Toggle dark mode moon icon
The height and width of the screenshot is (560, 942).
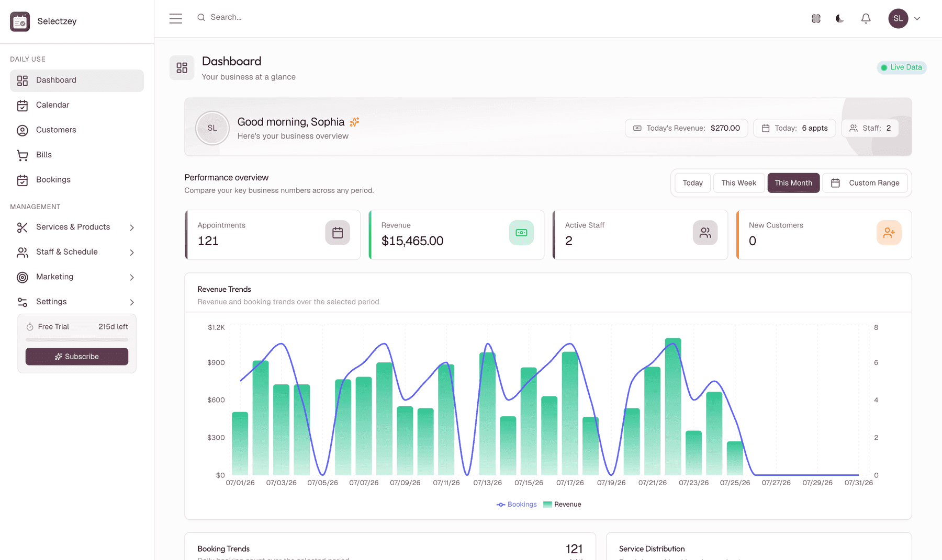click(x=840, y=18)
